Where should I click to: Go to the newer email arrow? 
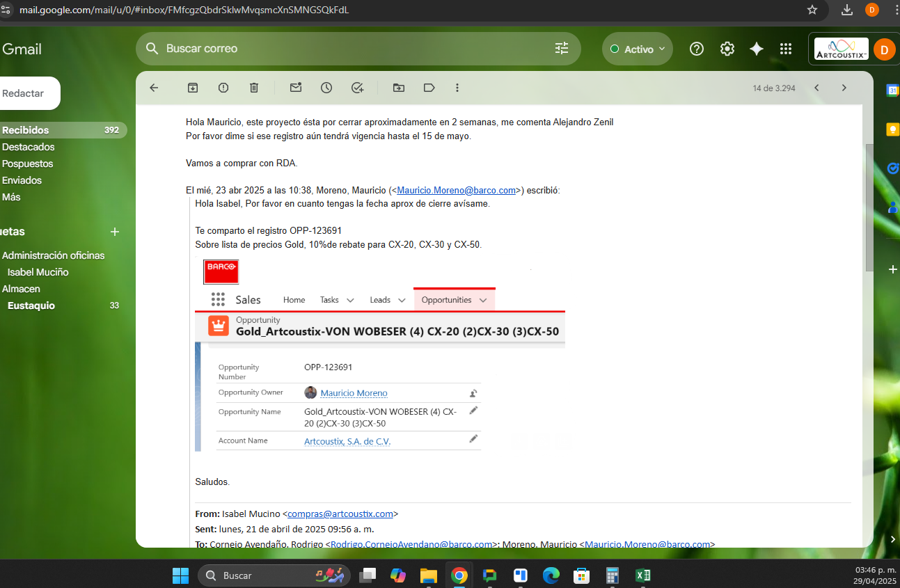pyautogui.click(x=816, y=88)
